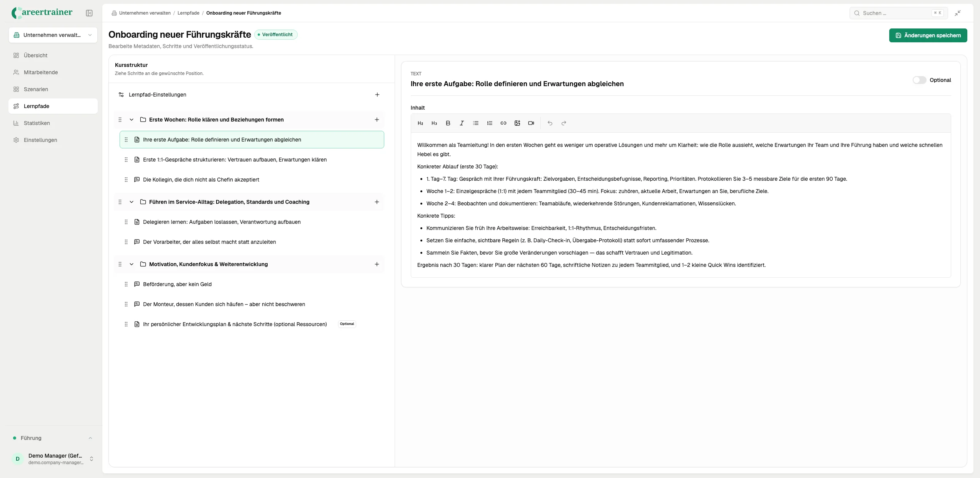980x478 pixels.
Task: Grab drag handle of Beförderung, aber kein Geld
Action: tap(126, 284)
